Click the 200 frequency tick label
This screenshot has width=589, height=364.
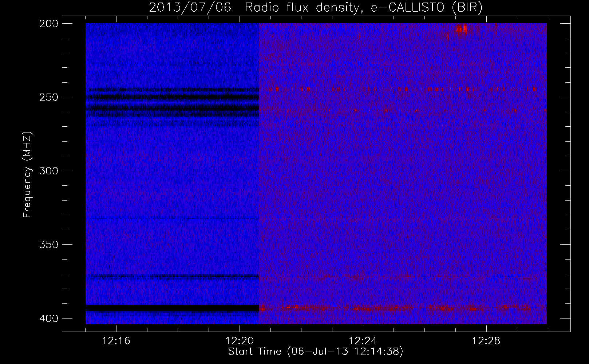tap(48, 24)
